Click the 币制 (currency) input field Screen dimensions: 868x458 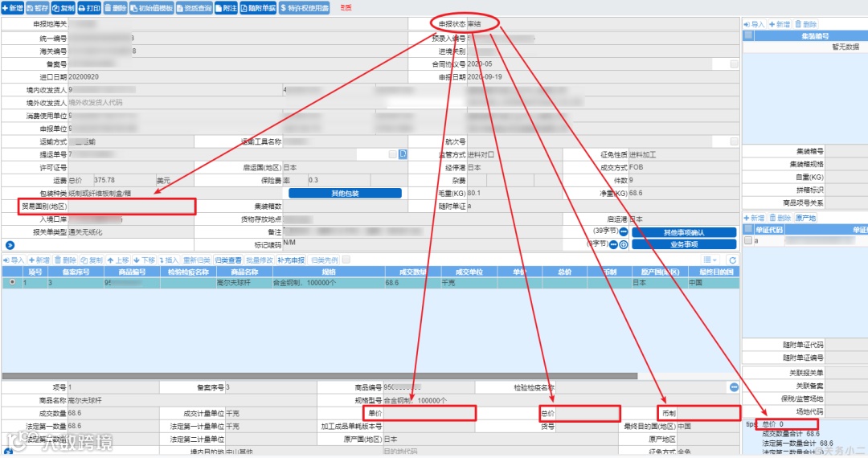[707, 413]
